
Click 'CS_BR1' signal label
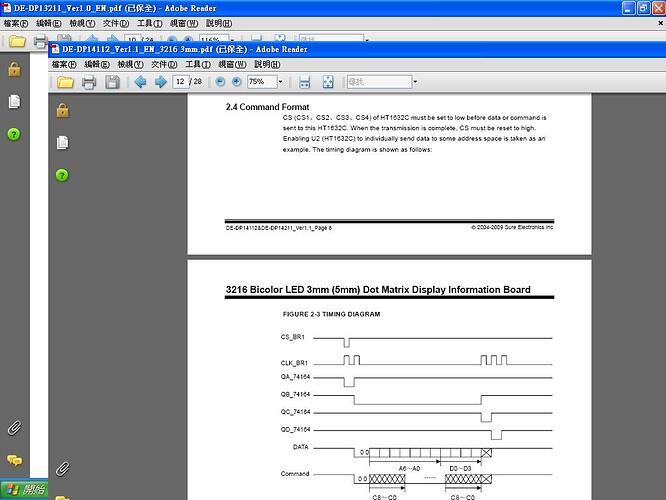click(x=293, y=337)
